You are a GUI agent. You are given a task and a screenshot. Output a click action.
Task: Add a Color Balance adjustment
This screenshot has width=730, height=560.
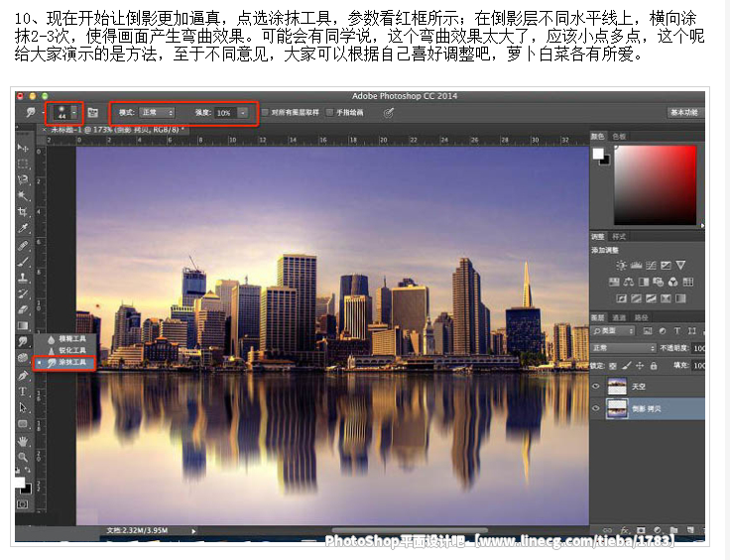629,281
